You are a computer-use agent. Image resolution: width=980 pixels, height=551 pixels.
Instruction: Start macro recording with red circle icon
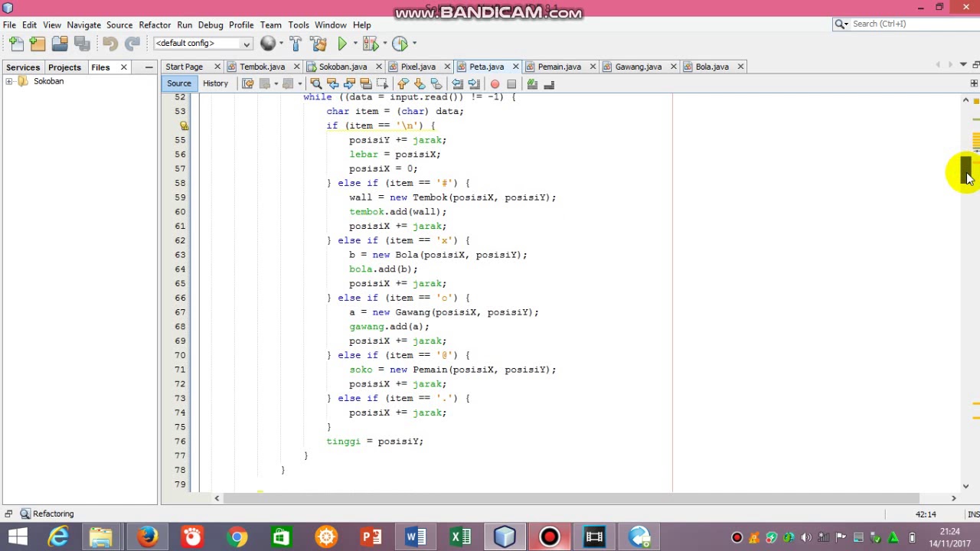point(495,83)
